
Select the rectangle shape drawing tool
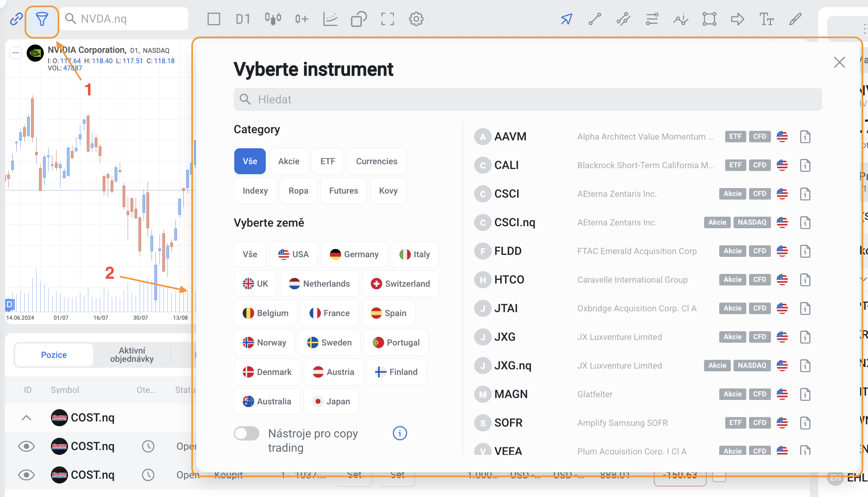[709, 19]
